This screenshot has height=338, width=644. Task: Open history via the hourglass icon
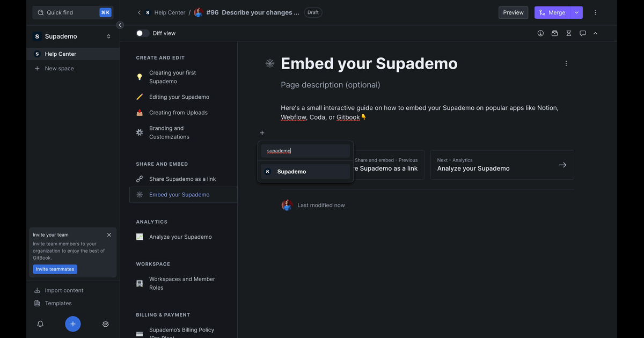click(x=569, y=33)
